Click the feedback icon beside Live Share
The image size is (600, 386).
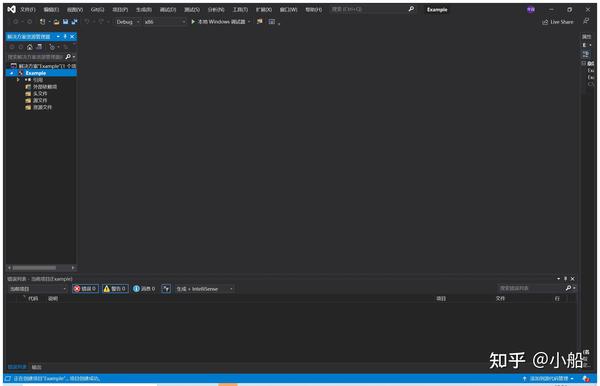586,21
